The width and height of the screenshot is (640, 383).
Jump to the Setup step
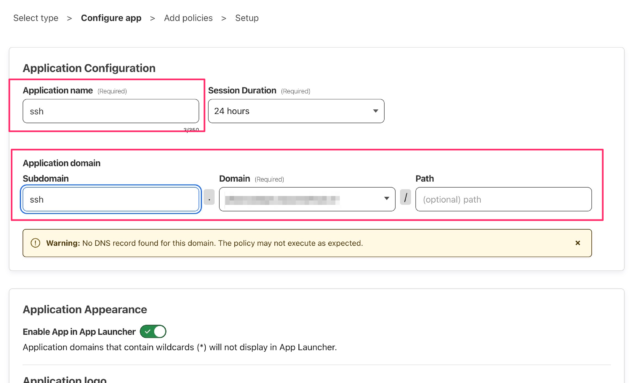247,18
